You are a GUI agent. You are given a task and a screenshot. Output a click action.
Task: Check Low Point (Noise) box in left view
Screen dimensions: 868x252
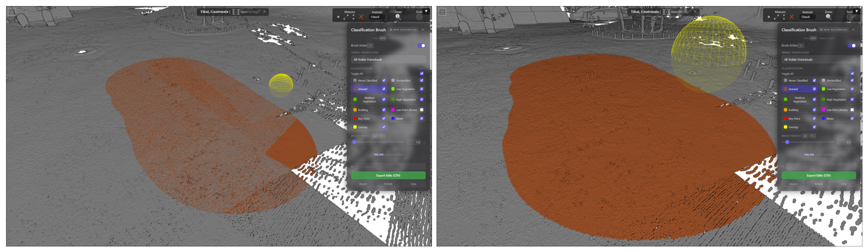(x=421, y=110)
